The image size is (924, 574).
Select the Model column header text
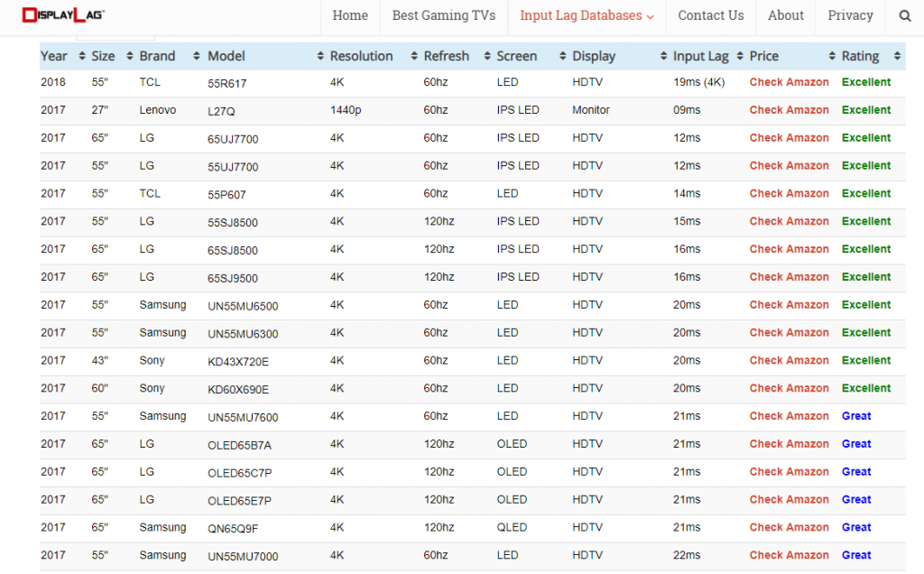[226, 56]
